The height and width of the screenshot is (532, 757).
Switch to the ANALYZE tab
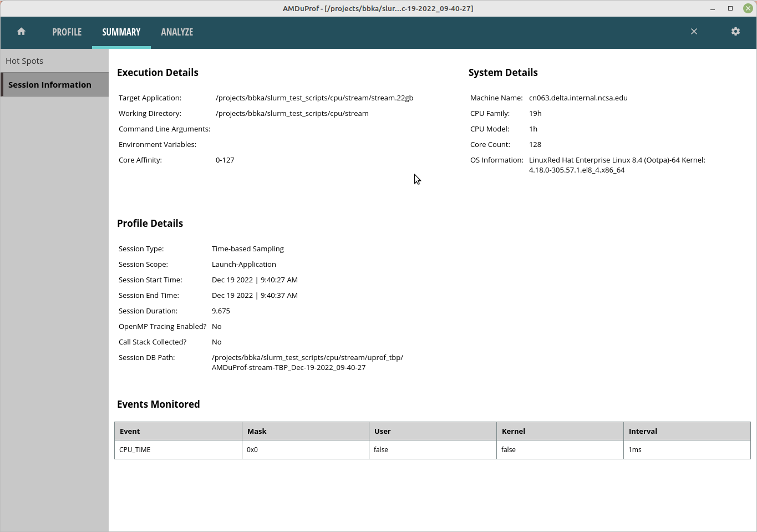tap(177, 32)
